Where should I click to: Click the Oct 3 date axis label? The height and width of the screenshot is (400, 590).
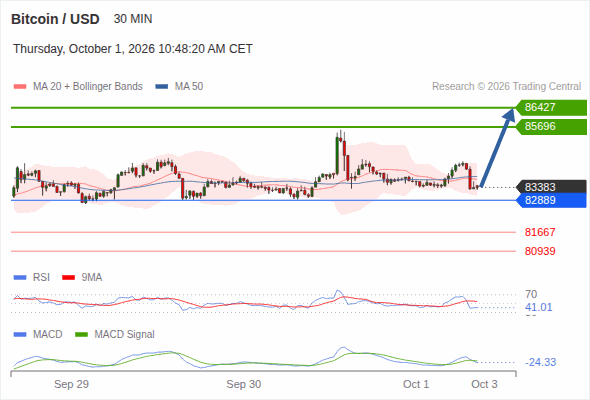coord(485,384)
